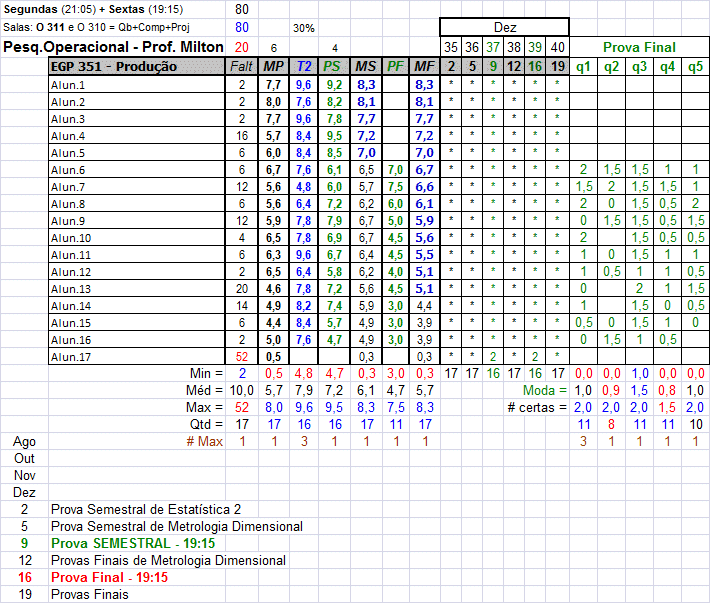The height and width of the screenshot is (603, 710).
Task: Click the 'Falt' column header
Action: [x=241, y=66]
